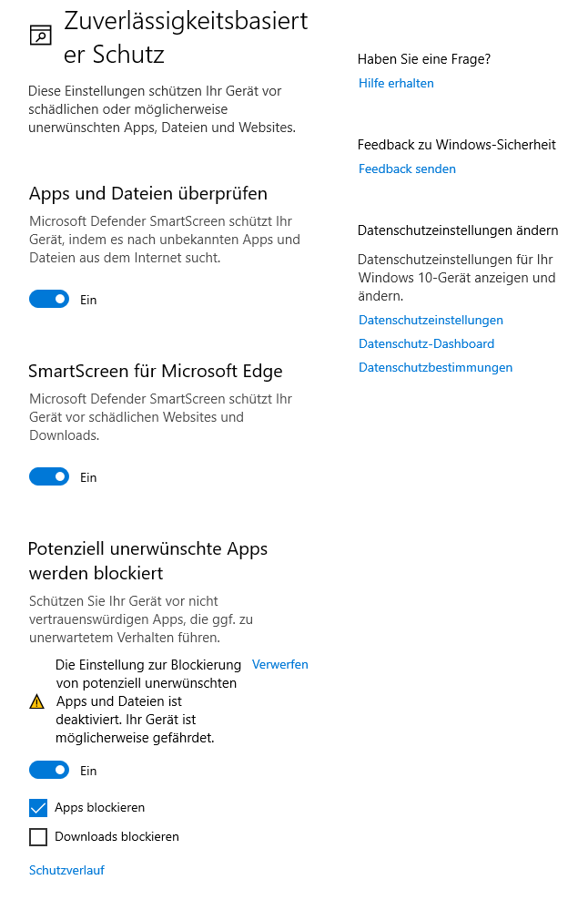
Task: Click the Haben Sie eine Frage? text
Action: [424, 59]
